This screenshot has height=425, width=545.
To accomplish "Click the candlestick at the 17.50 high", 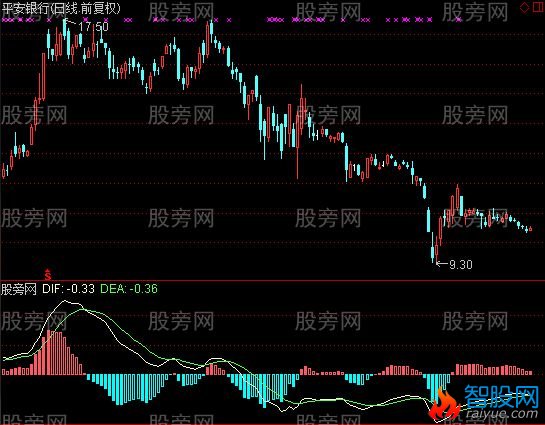I will (x=64, y=28).
